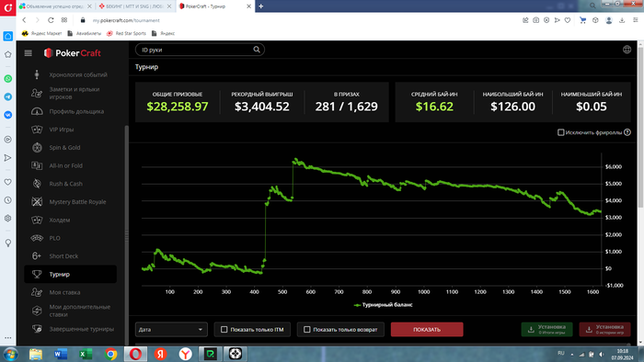Enable Показать только возврат checkbox

coord(306,329)
